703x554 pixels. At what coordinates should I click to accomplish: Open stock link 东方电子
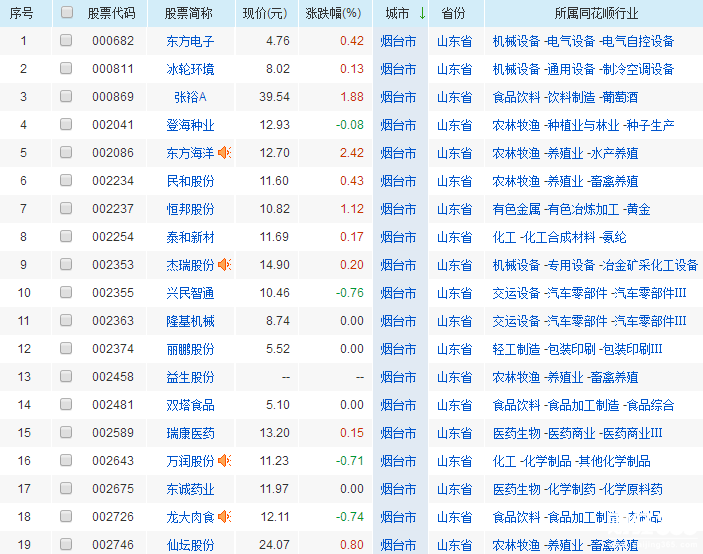190,41
